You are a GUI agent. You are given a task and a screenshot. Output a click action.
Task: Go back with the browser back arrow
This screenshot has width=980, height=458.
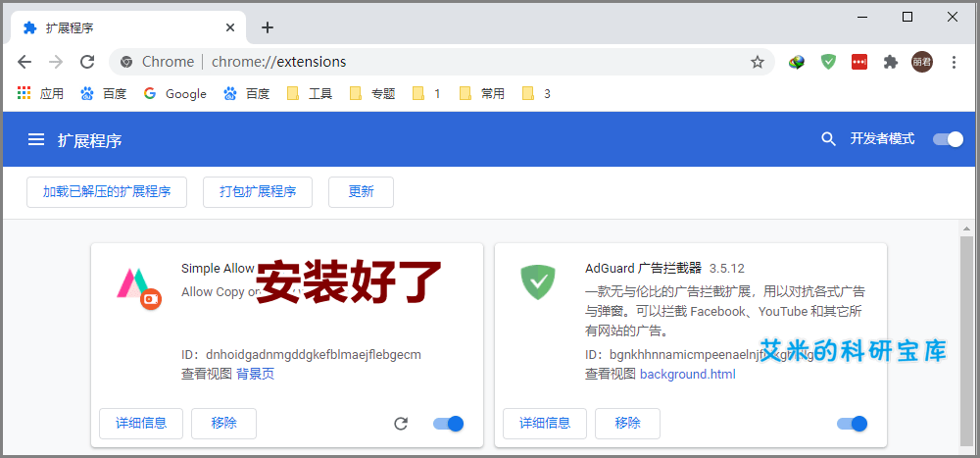click(x=24, y=62)
